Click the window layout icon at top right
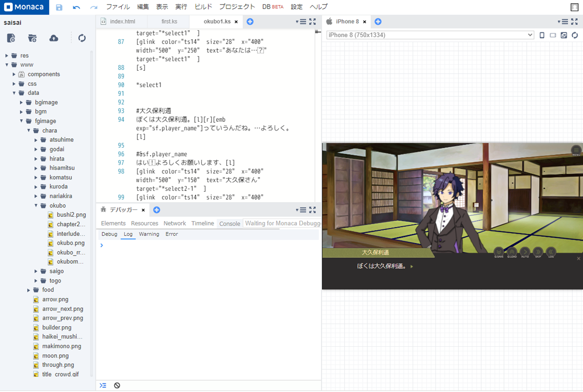Viewport: 583px width, 392px height. (x=574, y=7)
